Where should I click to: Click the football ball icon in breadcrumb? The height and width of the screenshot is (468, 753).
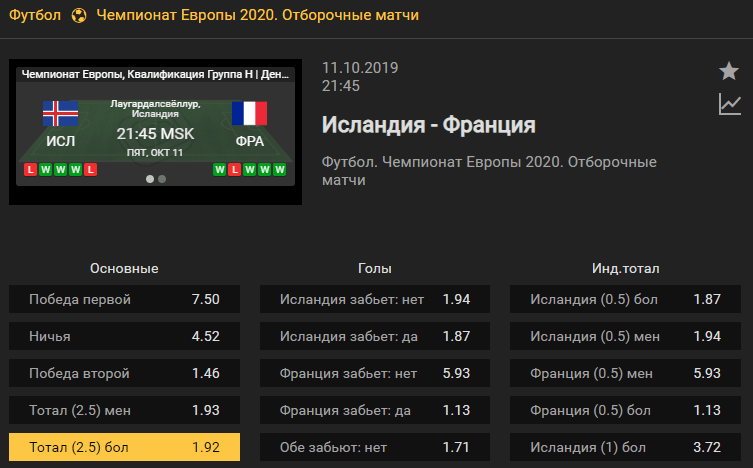click(79, 15)
